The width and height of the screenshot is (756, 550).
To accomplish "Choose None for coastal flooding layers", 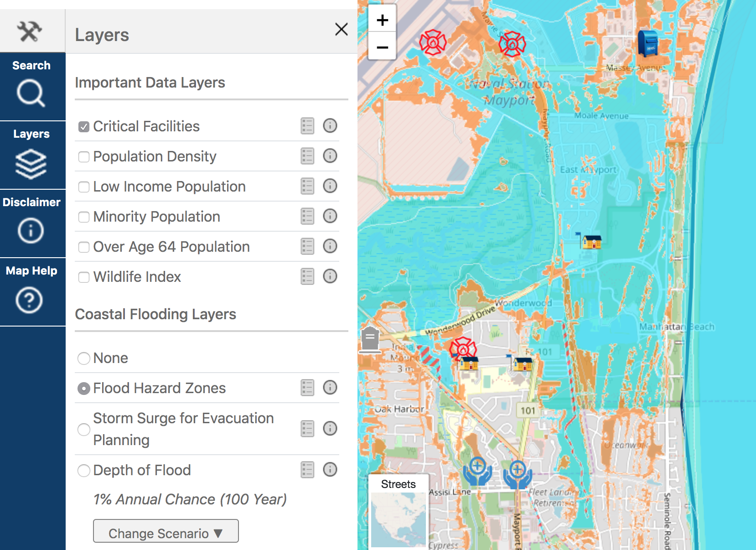I will 84,358.
